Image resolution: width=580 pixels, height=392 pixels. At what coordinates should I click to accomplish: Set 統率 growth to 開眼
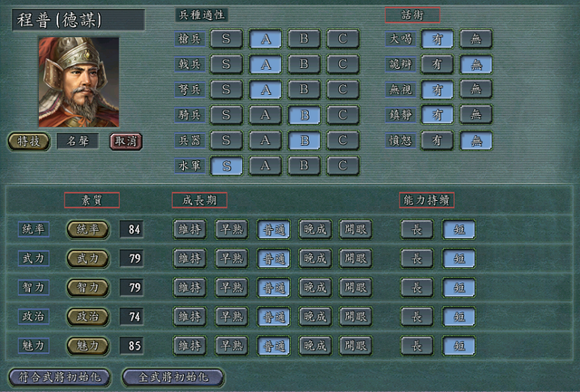click(x=356, y=229)
